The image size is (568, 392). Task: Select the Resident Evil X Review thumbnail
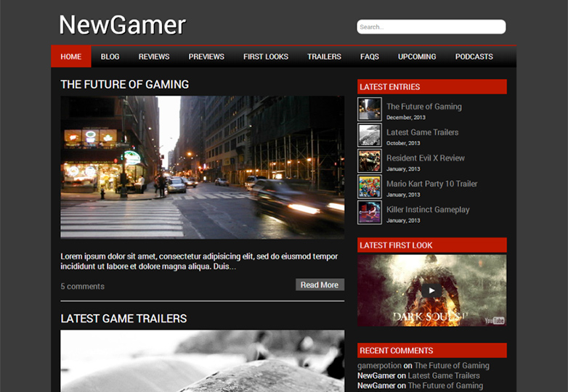[x=369, y=161]
